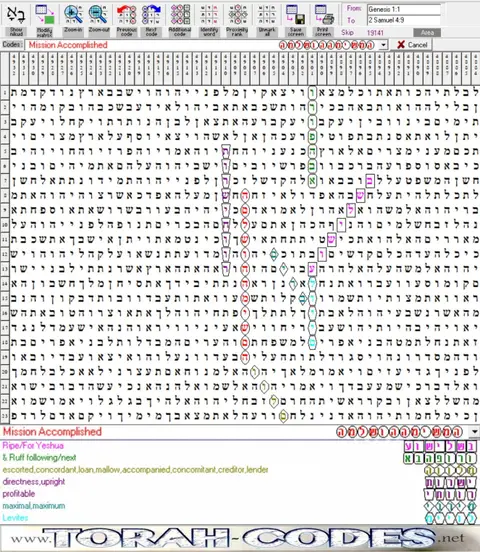The image size is (480, 552).
Task: Click the green boxed Hebrew letters of Ruff row
Action: point(440,458)
